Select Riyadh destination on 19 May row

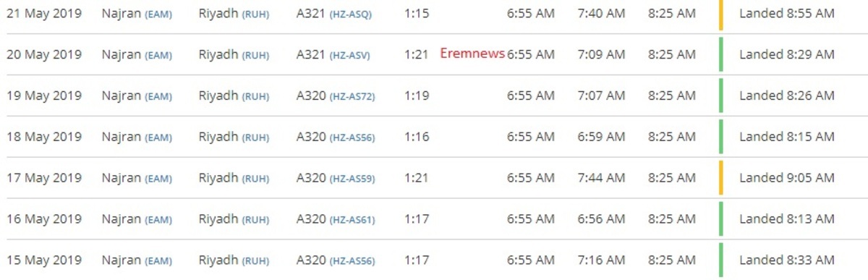[218, 96]
